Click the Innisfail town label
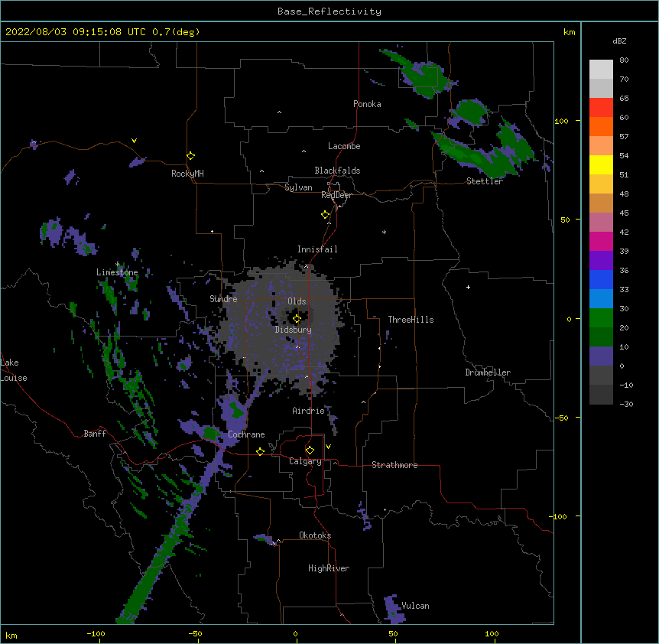Viewport: 659px width, 644px height. tap(317, 249)
